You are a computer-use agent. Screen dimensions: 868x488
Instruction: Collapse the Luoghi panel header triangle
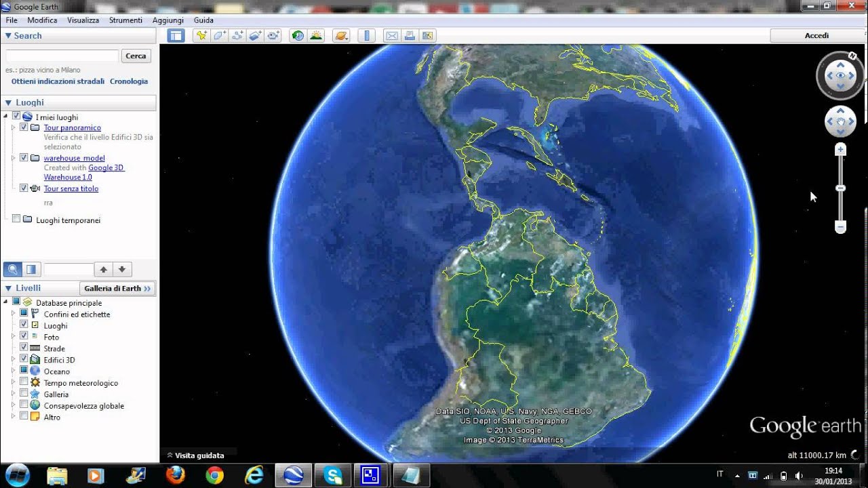point(8,102)
